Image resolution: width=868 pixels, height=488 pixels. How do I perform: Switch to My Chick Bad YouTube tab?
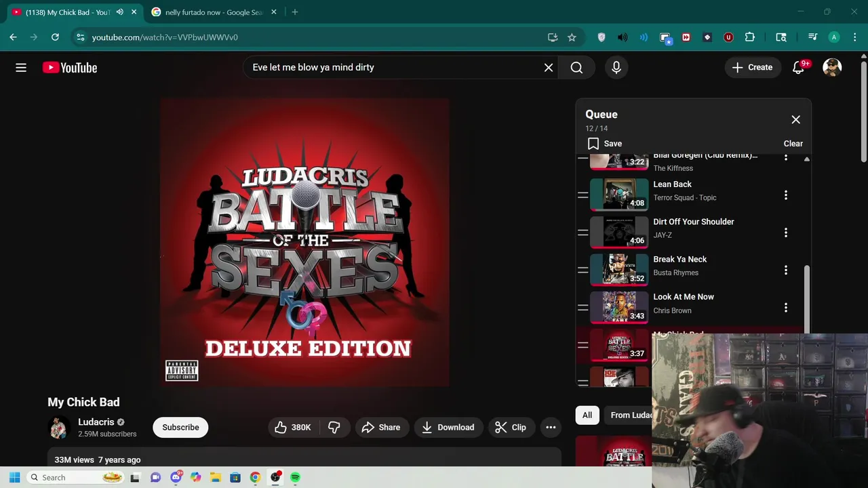68,12
